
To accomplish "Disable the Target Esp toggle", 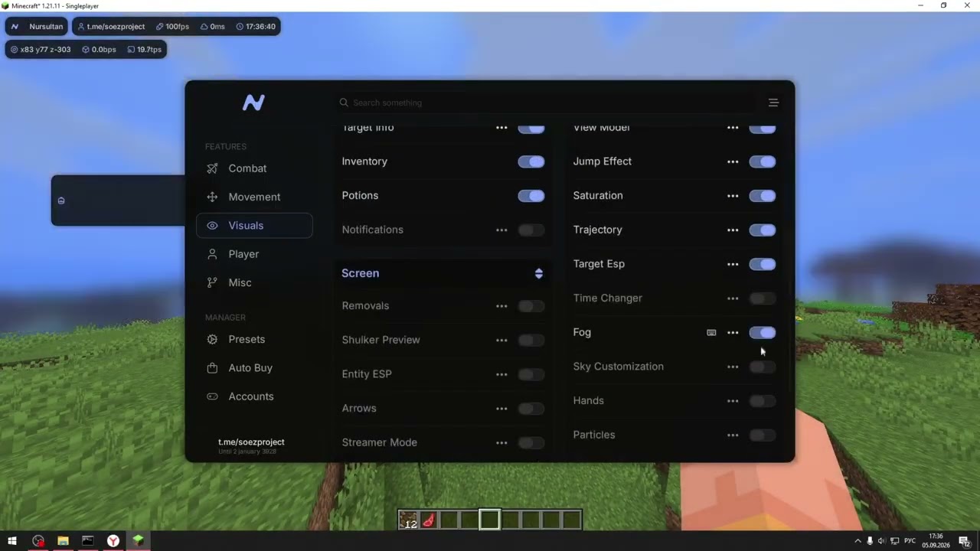I will pos(763,264).
